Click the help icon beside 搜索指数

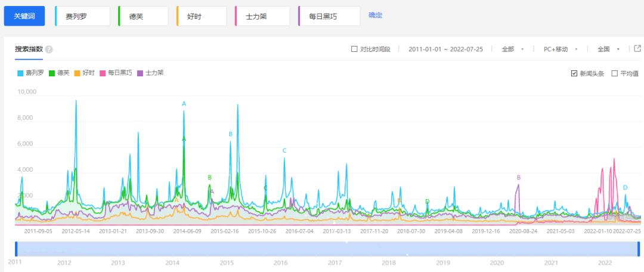click(x=49, y=50)
